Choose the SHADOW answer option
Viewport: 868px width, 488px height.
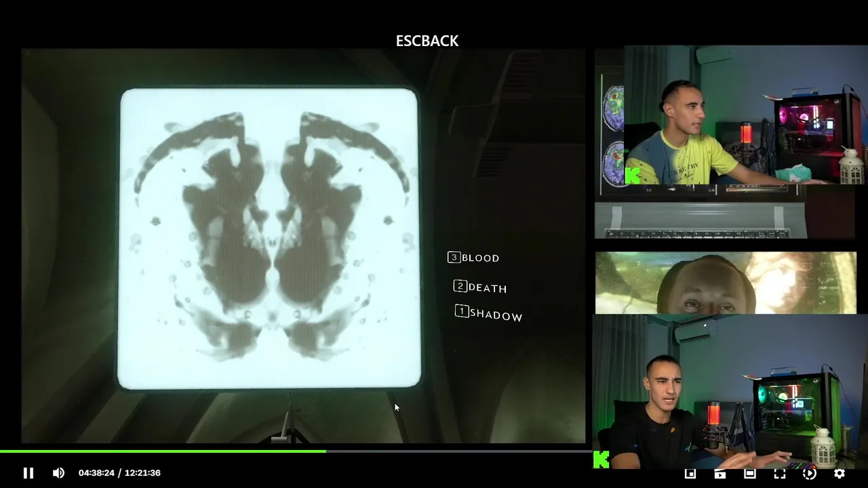[x=488, y=313]
